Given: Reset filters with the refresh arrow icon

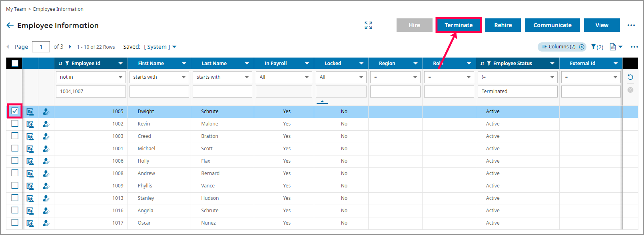Looking at the screenshot, I should [630, 77].
